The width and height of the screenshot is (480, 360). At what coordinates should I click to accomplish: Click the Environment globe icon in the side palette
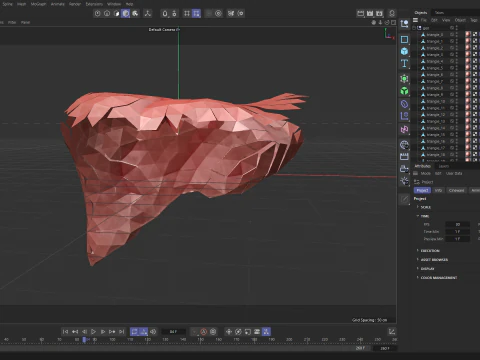point(404,145)
